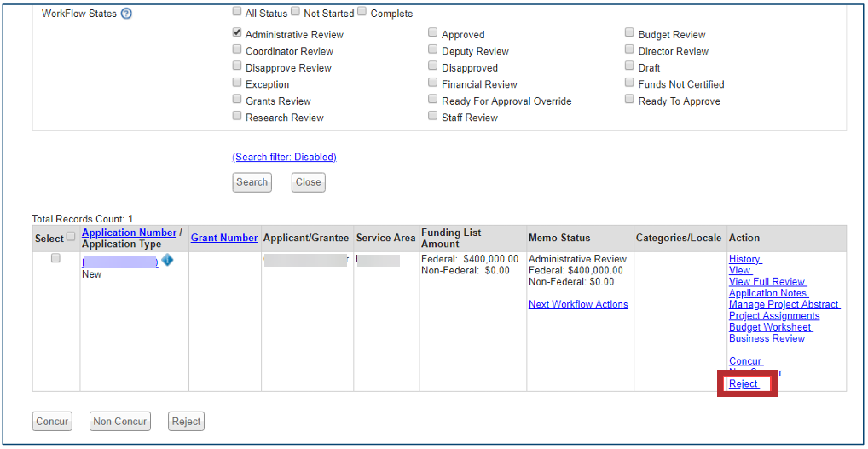Click the blue info icon beside application number

[x=167, y=261]
